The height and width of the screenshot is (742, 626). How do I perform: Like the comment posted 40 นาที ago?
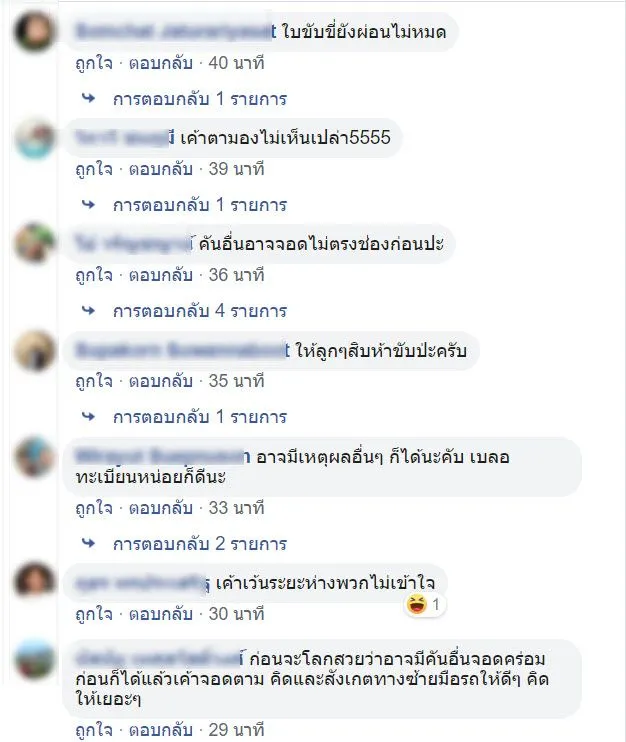[x=94, y=63]
